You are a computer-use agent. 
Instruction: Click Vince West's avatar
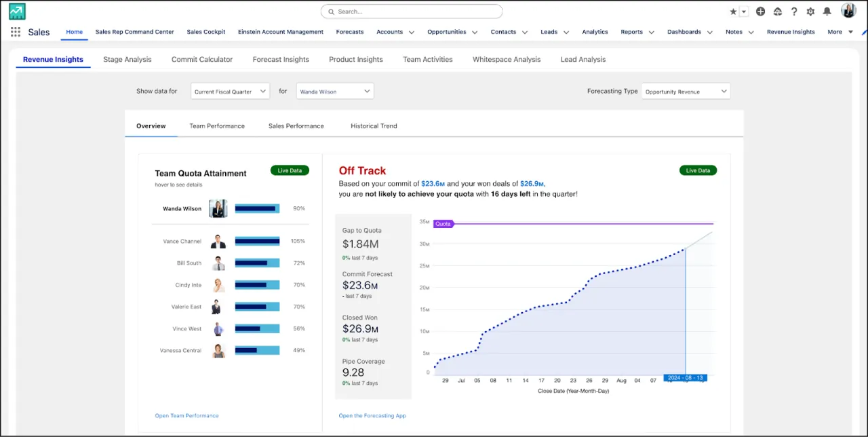point(218,328)
